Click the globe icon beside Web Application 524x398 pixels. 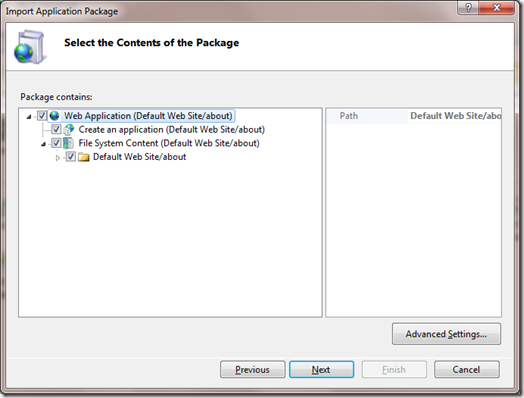pos(54,116)
